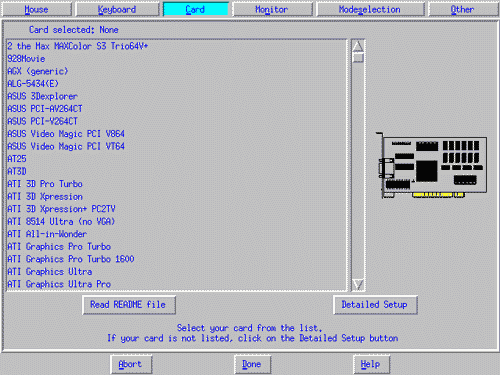Select AGX (generic) card

(x=177, y=71)
